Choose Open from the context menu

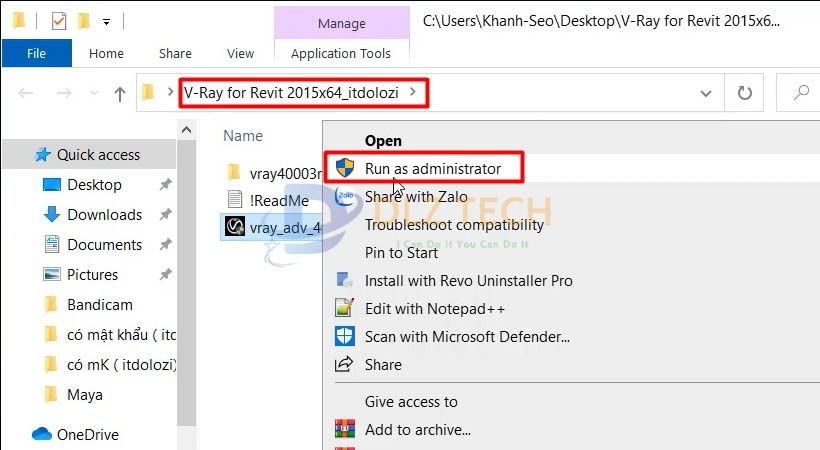click(x=383, y=141)
